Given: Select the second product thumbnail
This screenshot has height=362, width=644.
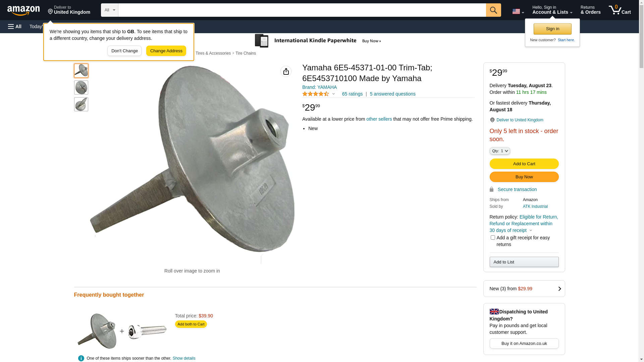Looking at the screenshot, I should (x=81, y=87).
